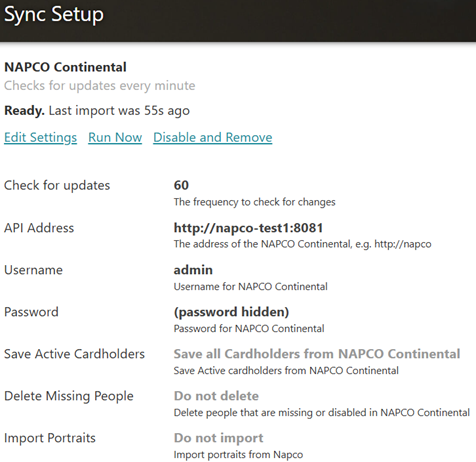Click the '(password hidden)' value

pos(231,312)
